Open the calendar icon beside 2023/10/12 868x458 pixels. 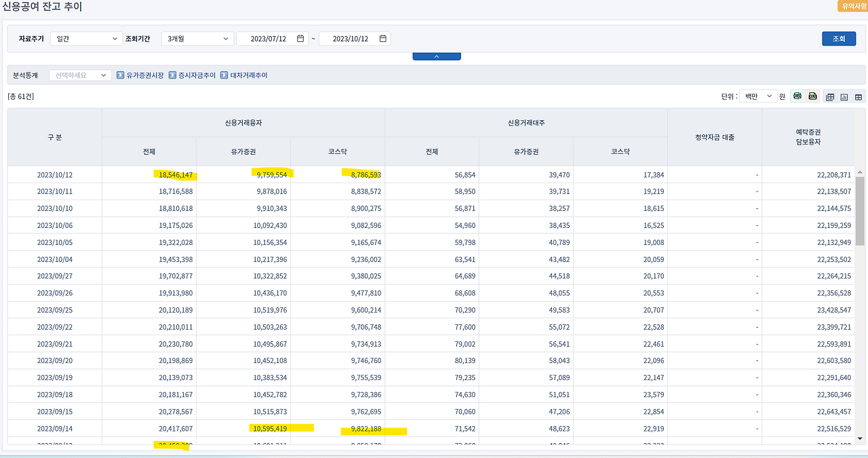tap(382, 39)
